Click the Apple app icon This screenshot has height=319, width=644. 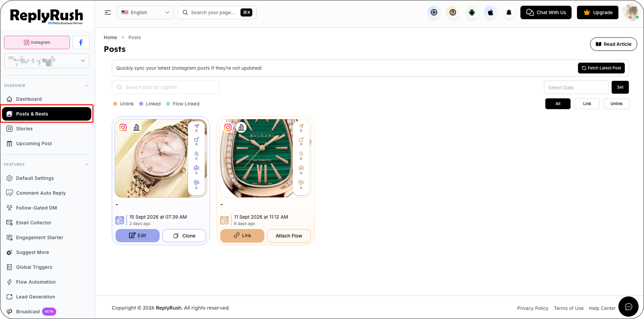(491, 12)
